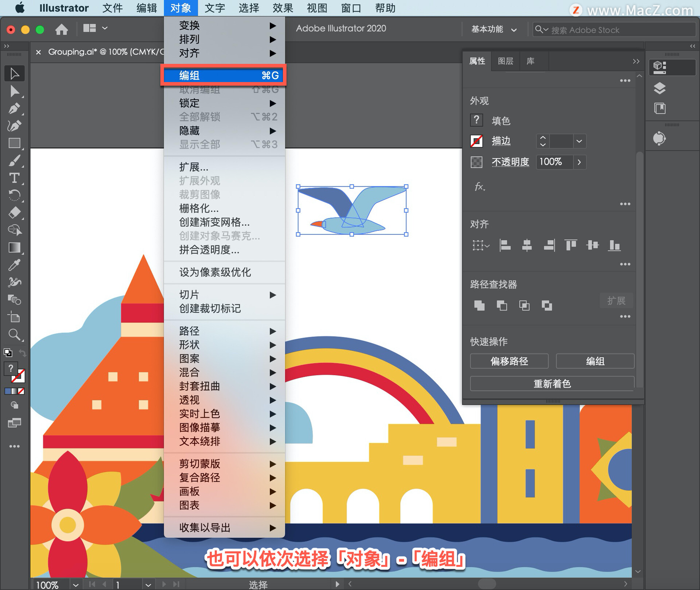Open the Layers panel icon in dock
The image size is (700, 590).
[x=660, y=88]
